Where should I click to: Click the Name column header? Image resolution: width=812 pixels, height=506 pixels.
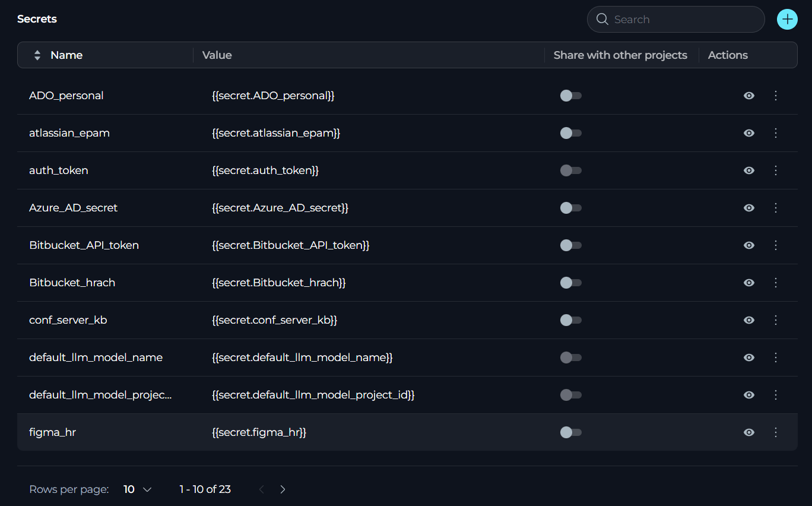point(66,55)
